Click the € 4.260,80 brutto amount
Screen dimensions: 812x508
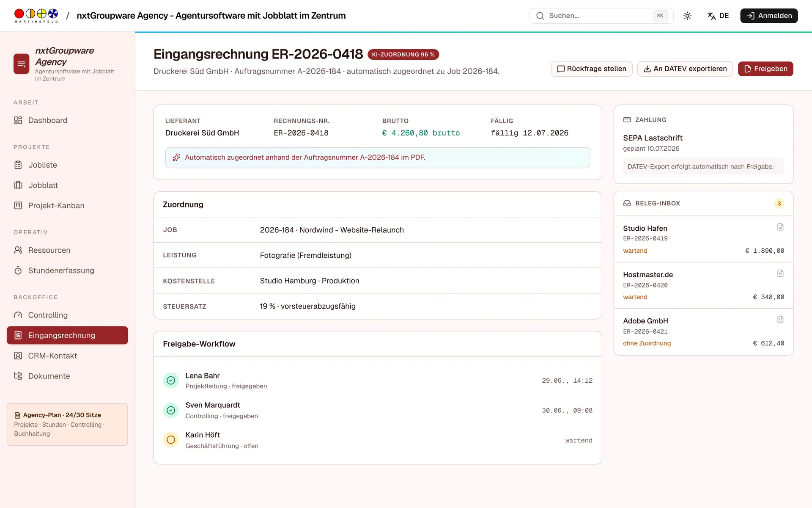[421, 133]
